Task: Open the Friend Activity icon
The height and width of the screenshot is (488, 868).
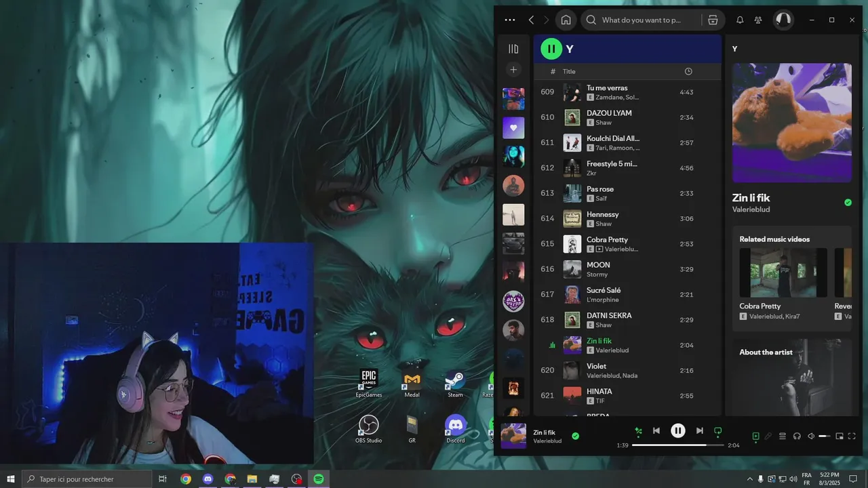Action: point(758,20)
